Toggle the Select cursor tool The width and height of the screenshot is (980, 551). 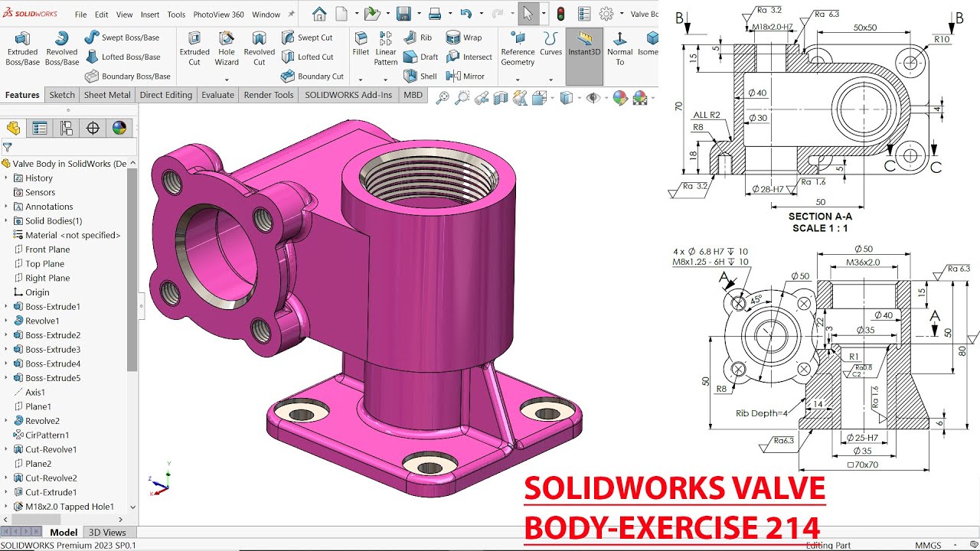[527, 14]
